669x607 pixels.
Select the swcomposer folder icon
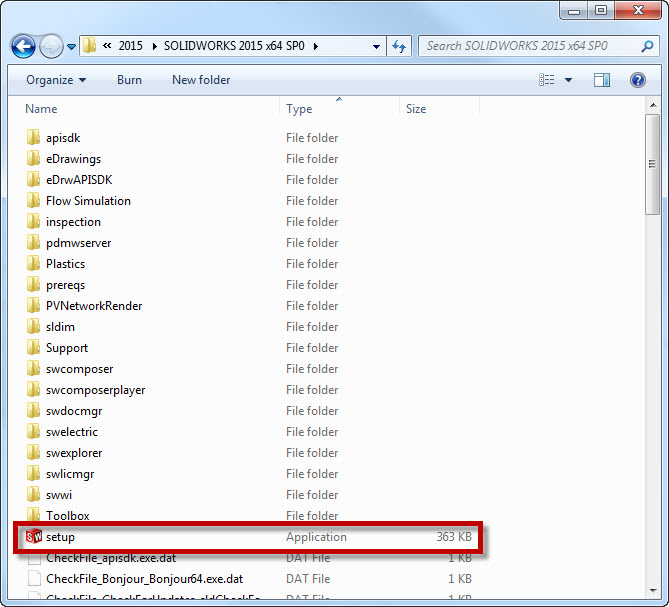point(33,368)
